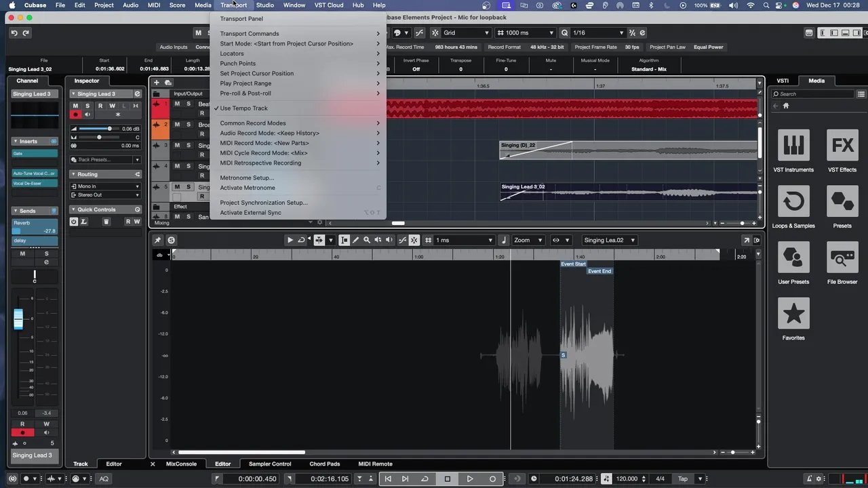Viewport: 868px width, 488px height.
Task: Click the Tap tempo button
Action: point(683,479)
